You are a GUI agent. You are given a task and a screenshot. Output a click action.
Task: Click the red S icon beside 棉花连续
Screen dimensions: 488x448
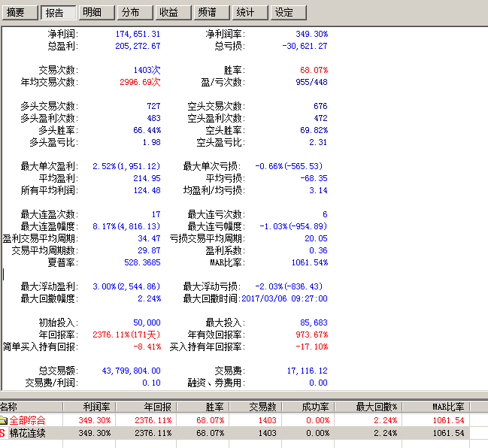click(4, 433)
